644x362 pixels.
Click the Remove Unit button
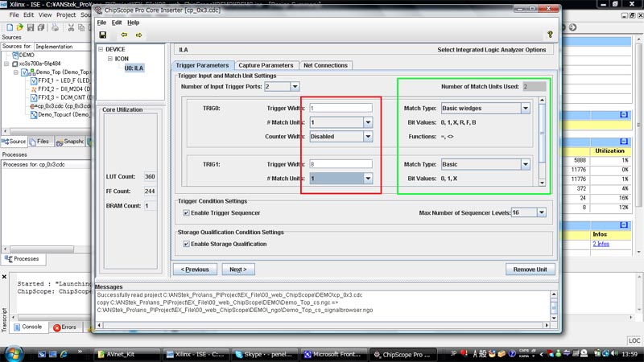pyautogui.click(x=530, y=269)
